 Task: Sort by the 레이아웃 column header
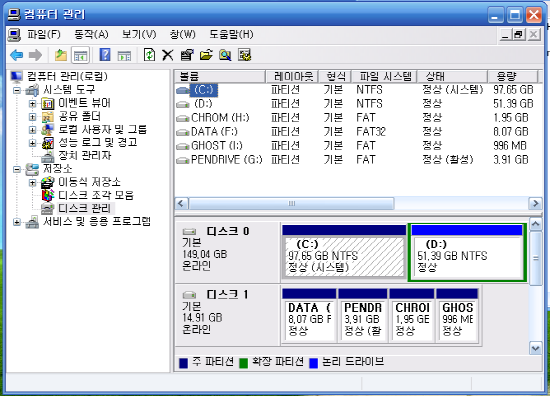pos(292,76)
